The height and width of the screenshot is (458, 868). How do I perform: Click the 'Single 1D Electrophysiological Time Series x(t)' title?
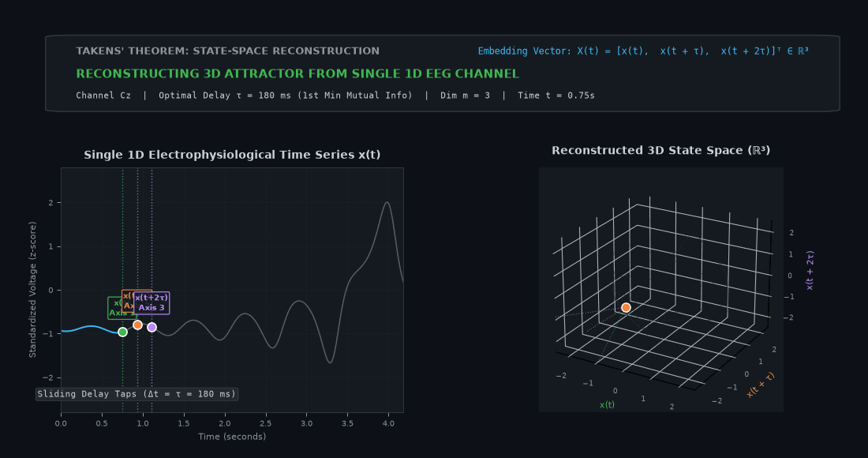(232, 155)
